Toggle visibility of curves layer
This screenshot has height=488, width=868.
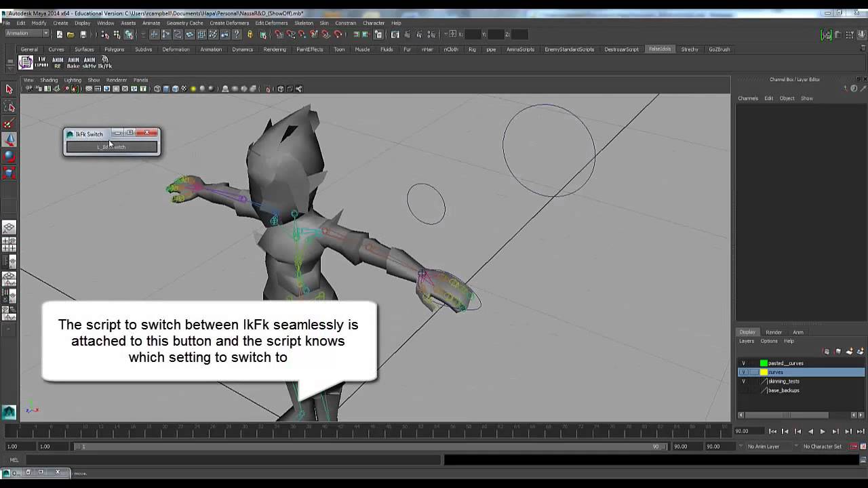pos(743,372)
